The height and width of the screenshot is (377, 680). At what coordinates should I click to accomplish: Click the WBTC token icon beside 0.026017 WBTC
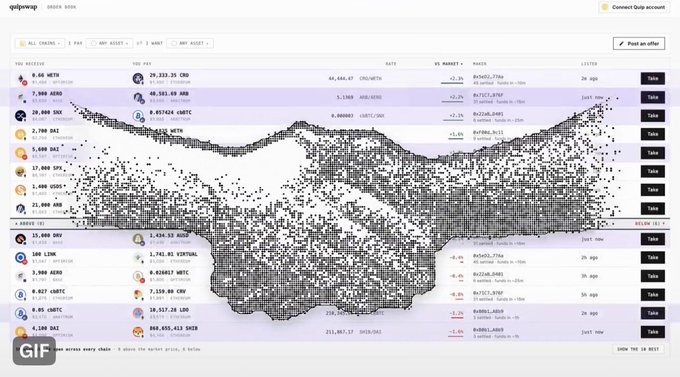tap(138, 276)
